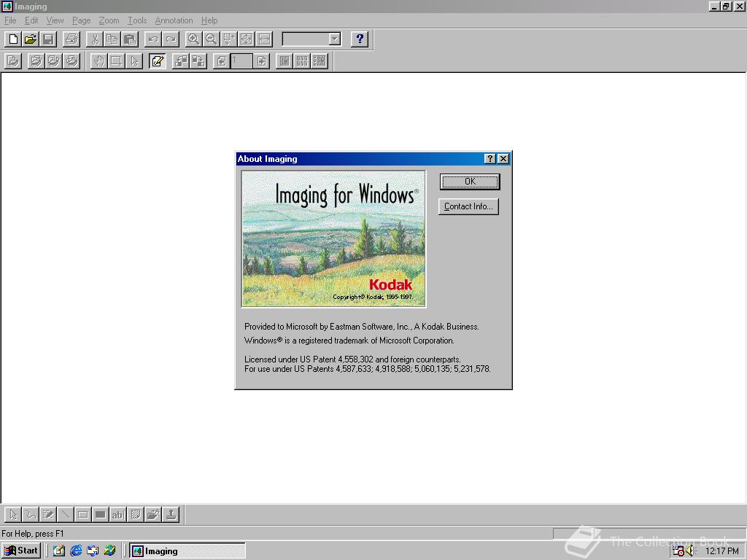Screen dimensions: 747x560
Task: Select the Highlighter annotation tool
Action: (x=48, y=514)
